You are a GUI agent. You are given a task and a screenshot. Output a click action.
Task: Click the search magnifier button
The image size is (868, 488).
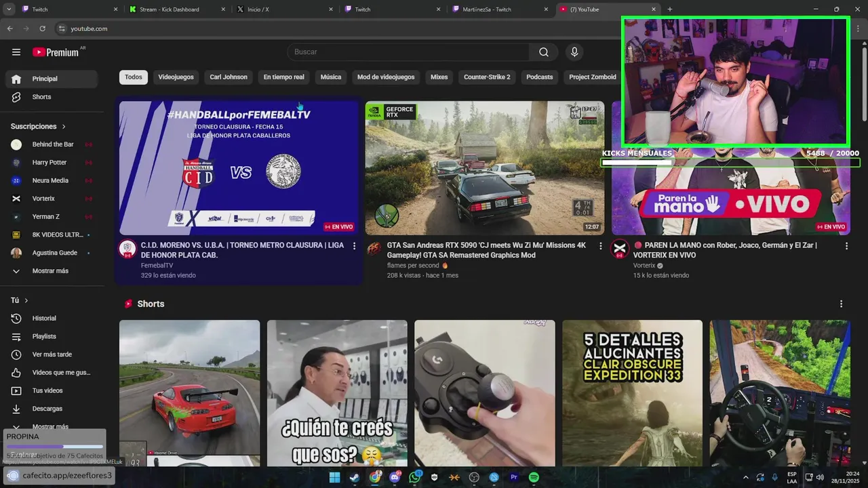click(544, 52)
